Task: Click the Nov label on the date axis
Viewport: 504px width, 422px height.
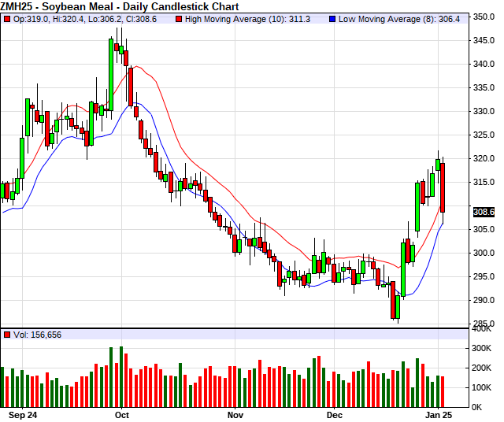Action: [x=235, y=414]
